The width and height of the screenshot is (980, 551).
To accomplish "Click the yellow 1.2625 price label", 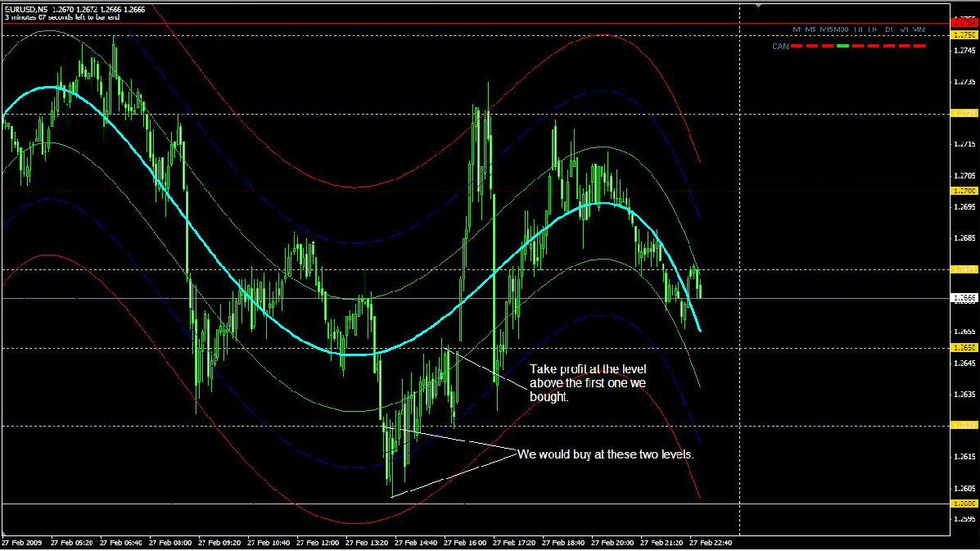I will click(964, 426).
